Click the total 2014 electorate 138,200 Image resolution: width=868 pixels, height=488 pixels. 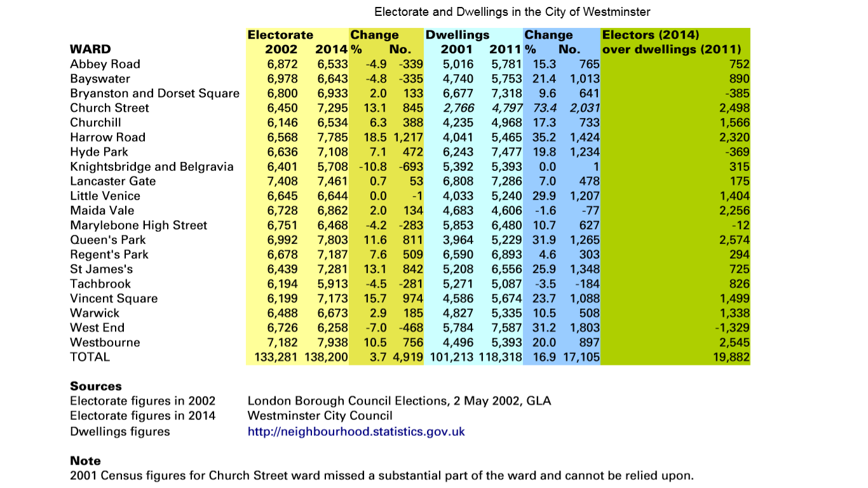(327, 357)
